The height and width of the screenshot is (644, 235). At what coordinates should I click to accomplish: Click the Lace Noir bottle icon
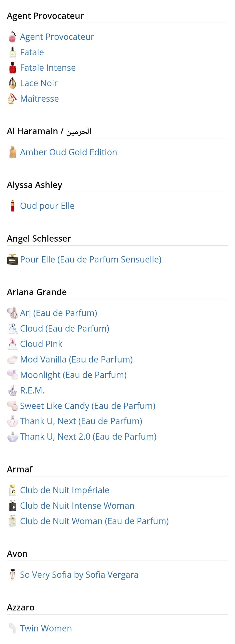pos(12,83)
